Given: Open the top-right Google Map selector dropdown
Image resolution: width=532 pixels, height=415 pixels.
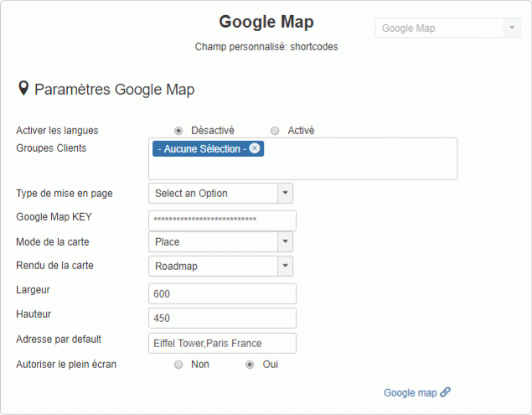Looking at the screenshot, I should click(x=512, y=29).
